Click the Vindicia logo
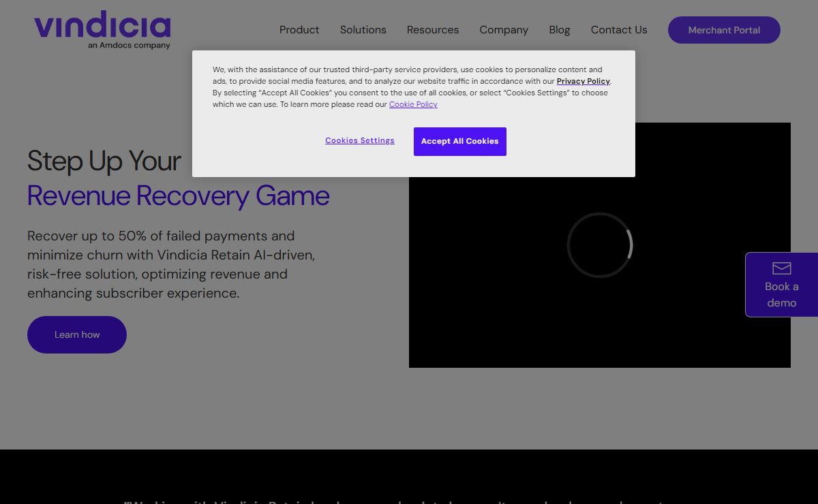818x504 pixels. [102, 30]
